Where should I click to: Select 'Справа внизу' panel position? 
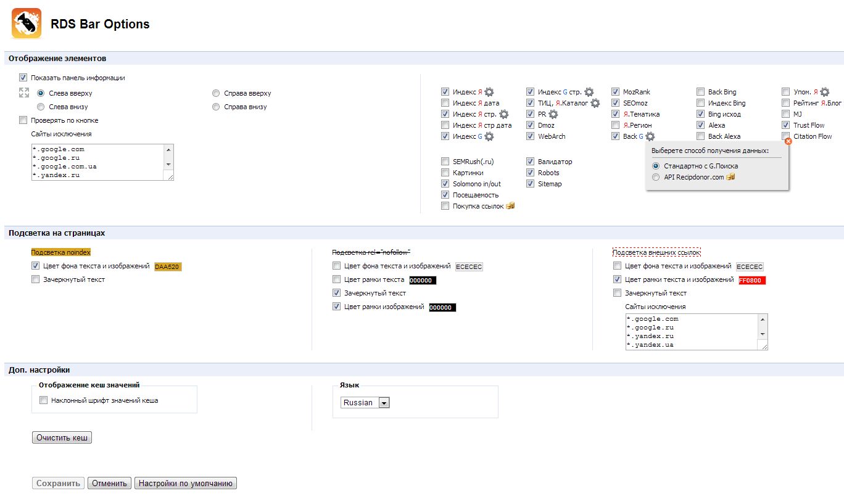coord(216,107)
